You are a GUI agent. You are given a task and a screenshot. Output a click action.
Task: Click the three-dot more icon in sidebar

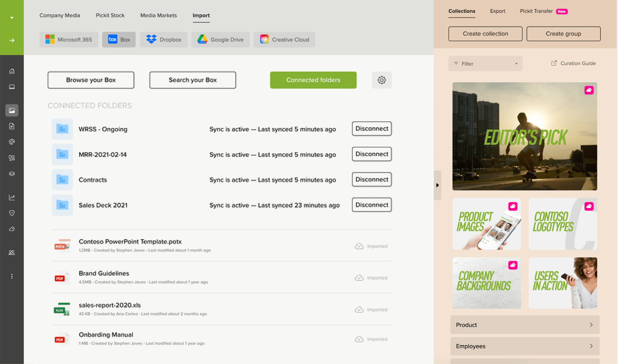tap(12, 276)
